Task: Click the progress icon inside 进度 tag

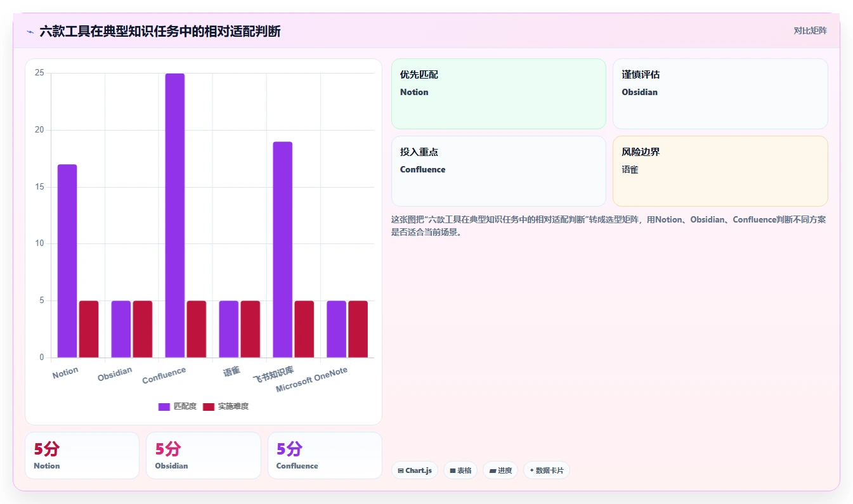Action: coord(493,470)
